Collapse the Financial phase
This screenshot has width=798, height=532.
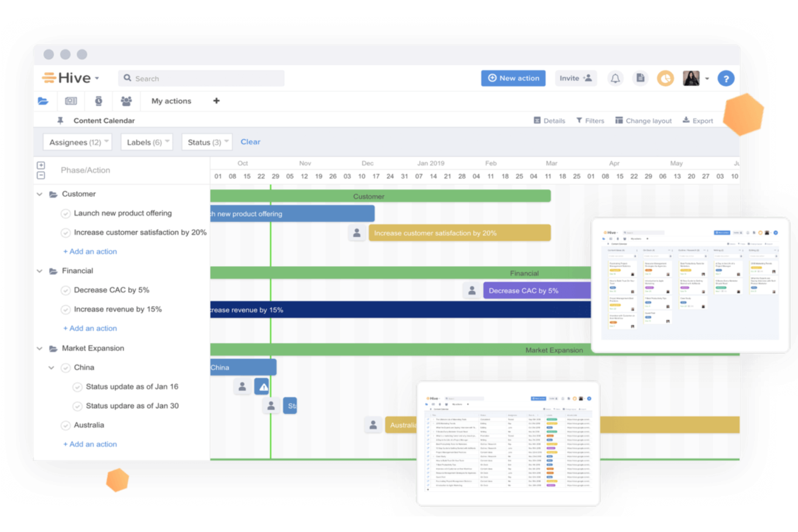[39, 271]
